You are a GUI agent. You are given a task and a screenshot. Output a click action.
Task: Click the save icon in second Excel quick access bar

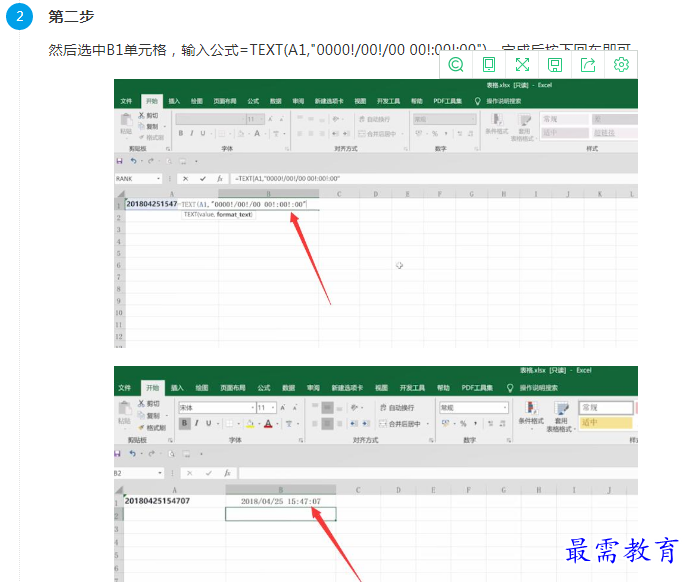[117, 454]
